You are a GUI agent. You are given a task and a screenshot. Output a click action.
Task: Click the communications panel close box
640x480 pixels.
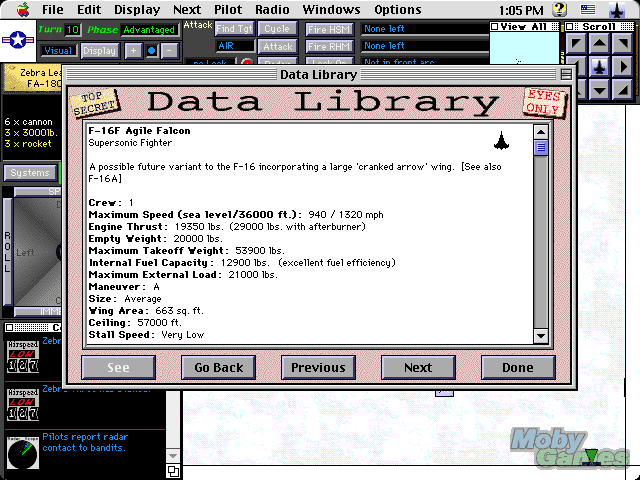pyautogui.click(x=9, y=327)
